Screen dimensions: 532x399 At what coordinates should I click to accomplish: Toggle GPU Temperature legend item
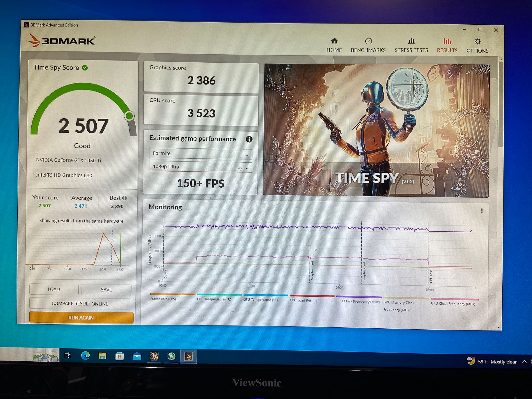click(x=265, y=298)
